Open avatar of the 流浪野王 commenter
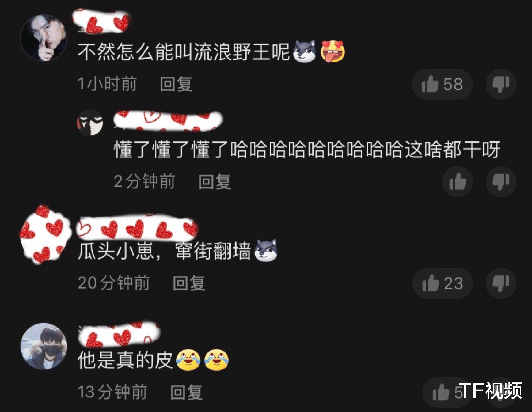Viewport: 532px width, 412px height. coord(44,38)
